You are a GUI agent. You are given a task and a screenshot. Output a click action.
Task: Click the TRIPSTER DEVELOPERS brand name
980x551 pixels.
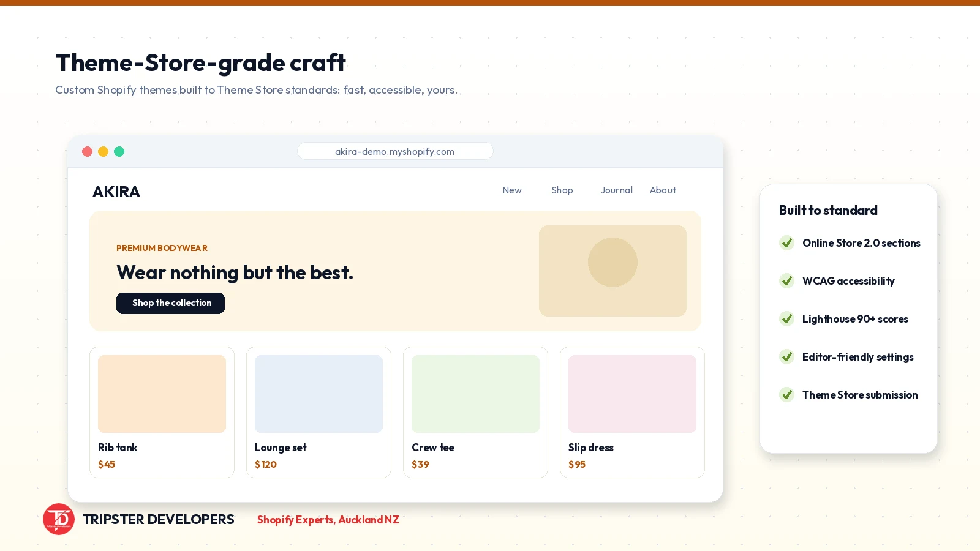(158, 519)
